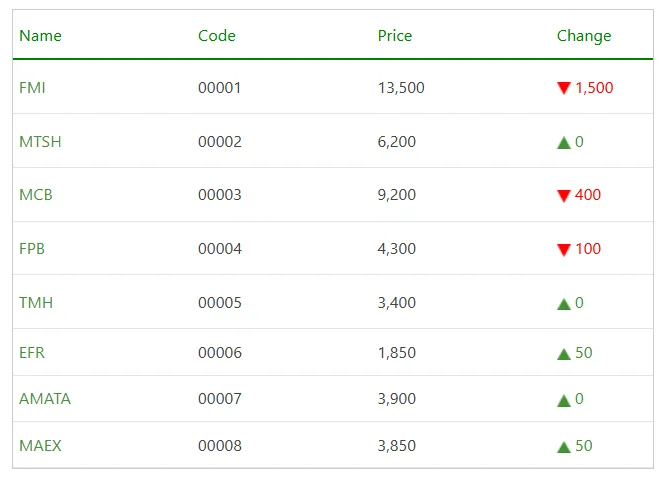This screenshot has width=664, height=481.
Task: Click the Code column header
Action: point(217,36)
